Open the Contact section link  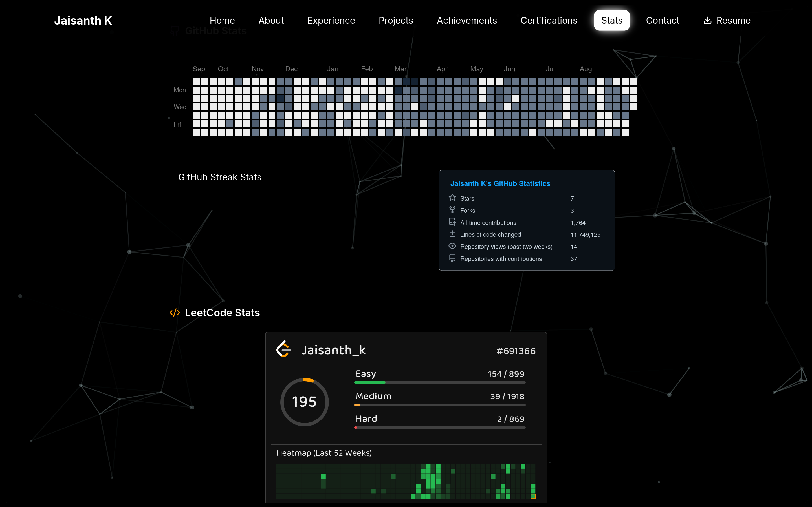point(663,21)
